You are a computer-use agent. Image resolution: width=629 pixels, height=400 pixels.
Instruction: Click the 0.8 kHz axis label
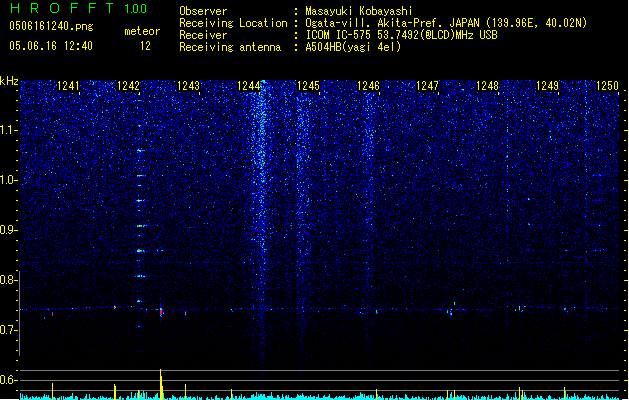8,280
